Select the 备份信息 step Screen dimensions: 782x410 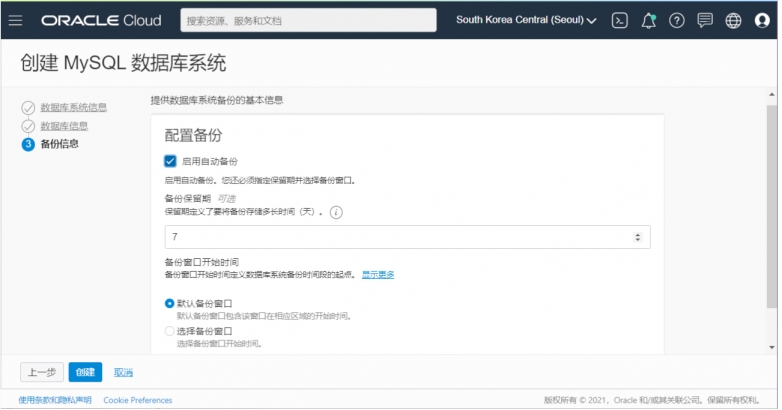click(x=59, y=144)
